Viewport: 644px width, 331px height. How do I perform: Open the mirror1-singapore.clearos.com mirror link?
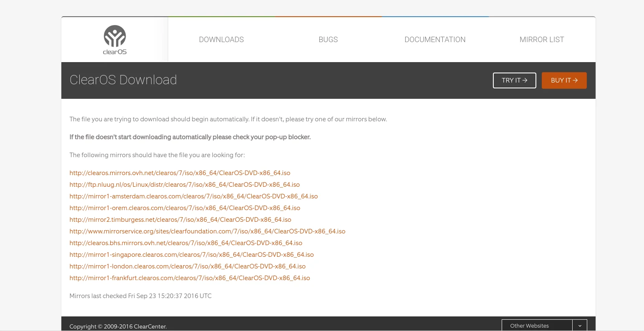[x=192, y=255]
